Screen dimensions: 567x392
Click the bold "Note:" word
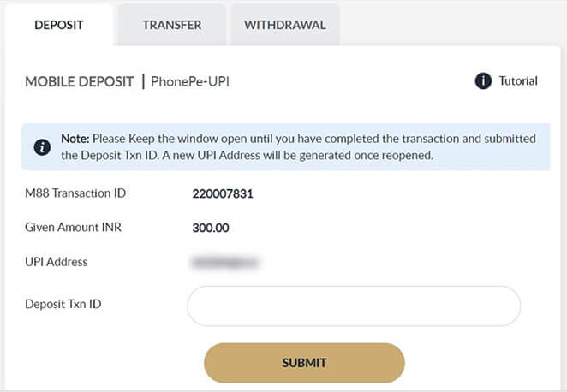[75, 139]
